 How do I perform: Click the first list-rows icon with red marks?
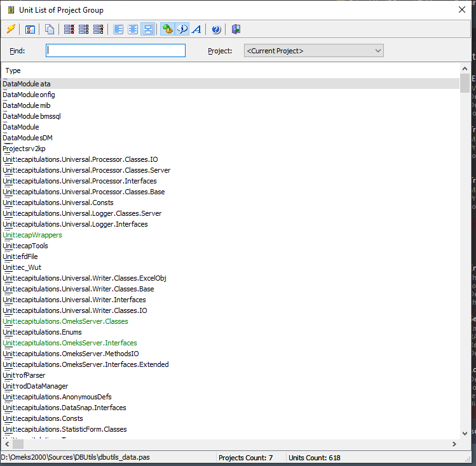69,29
